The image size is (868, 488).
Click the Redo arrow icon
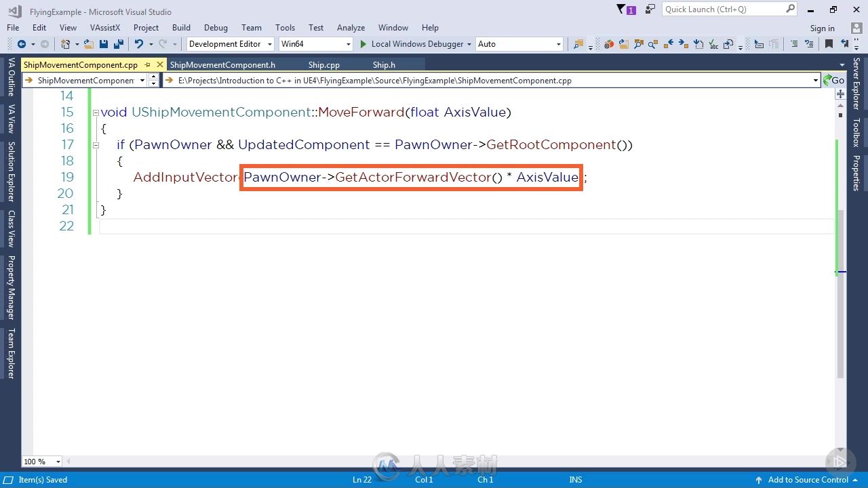pyautogui.click(x=162, y=44)
